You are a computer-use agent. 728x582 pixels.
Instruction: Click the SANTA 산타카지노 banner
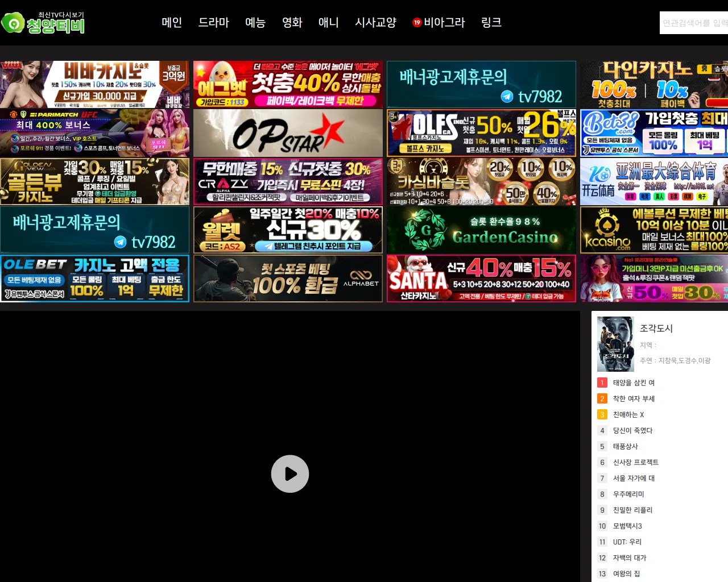[481, 278]
